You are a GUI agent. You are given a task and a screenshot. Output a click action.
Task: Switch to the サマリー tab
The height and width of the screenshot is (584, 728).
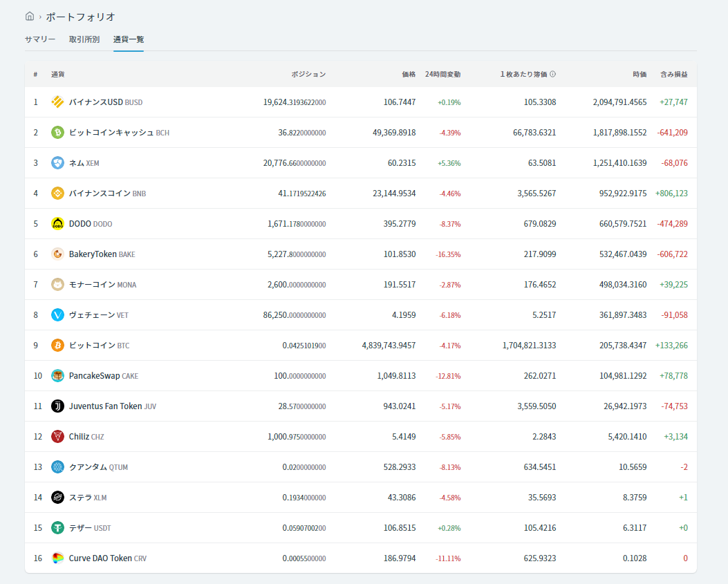[40, 39]
